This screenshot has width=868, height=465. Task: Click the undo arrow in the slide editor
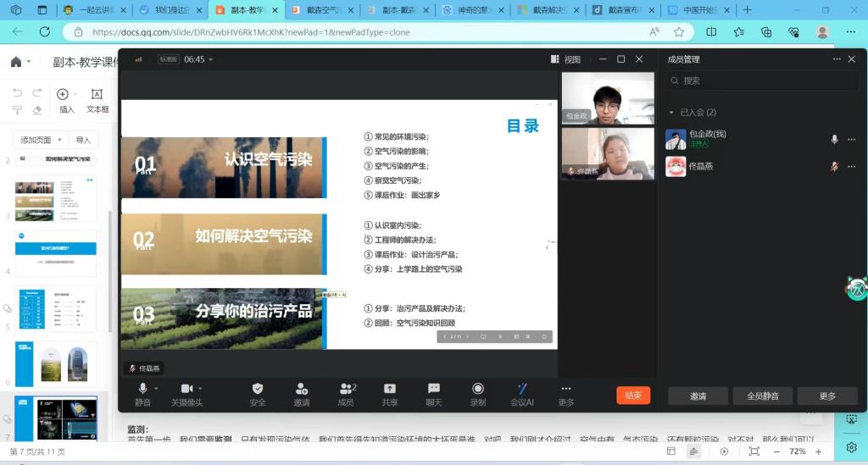tap(18, 93)
